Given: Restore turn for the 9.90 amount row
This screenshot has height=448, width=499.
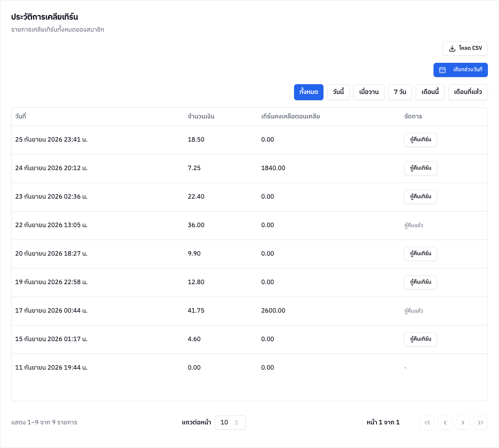Looking at the screenshot, I should pyautogui.click(x=421, y=253).
